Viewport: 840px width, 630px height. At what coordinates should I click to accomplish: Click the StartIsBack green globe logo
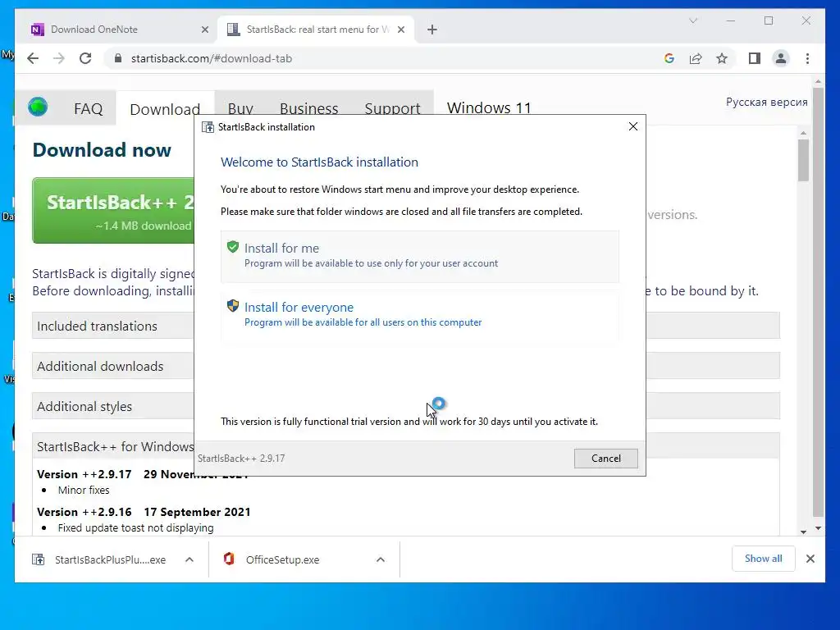click(38, 107)
